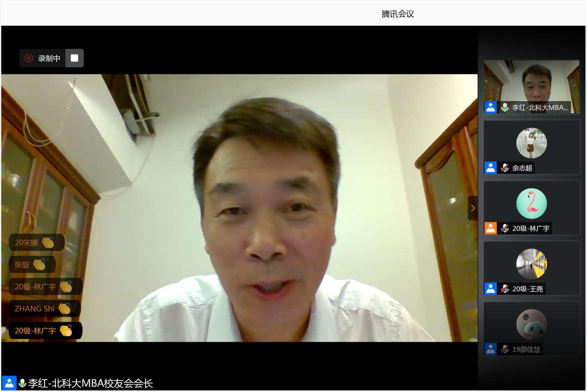The image size is (587, 392).
Task: Click the active microphone icon on 李红 thumbnail
Action: pyautogui.click(x=505, y=107)
